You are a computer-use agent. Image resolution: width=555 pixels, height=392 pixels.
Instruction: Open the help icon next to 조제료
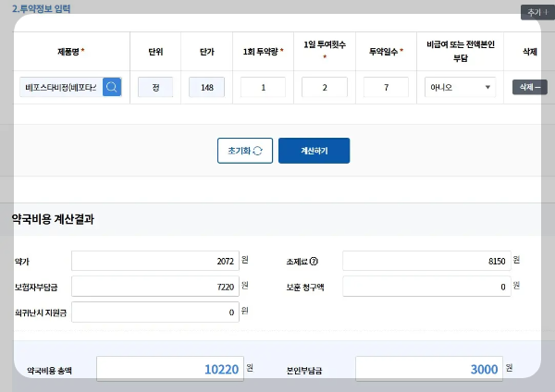point(314,262)
